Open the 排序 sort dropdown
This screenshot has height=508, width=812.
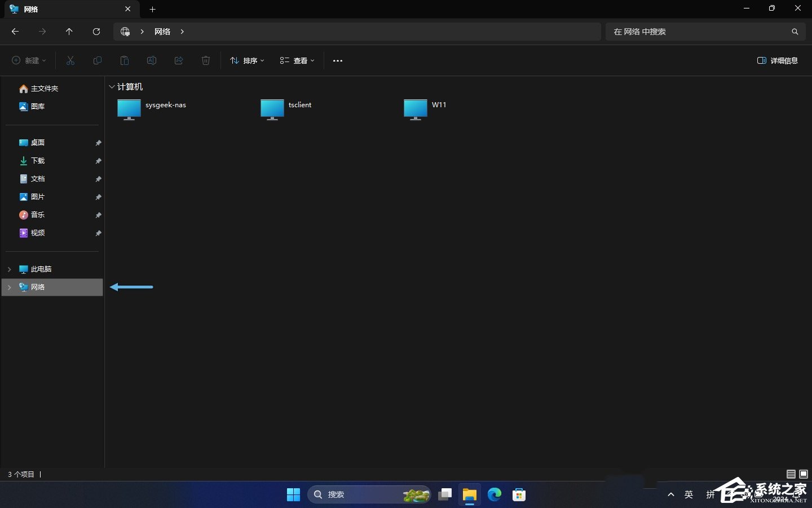246,60
